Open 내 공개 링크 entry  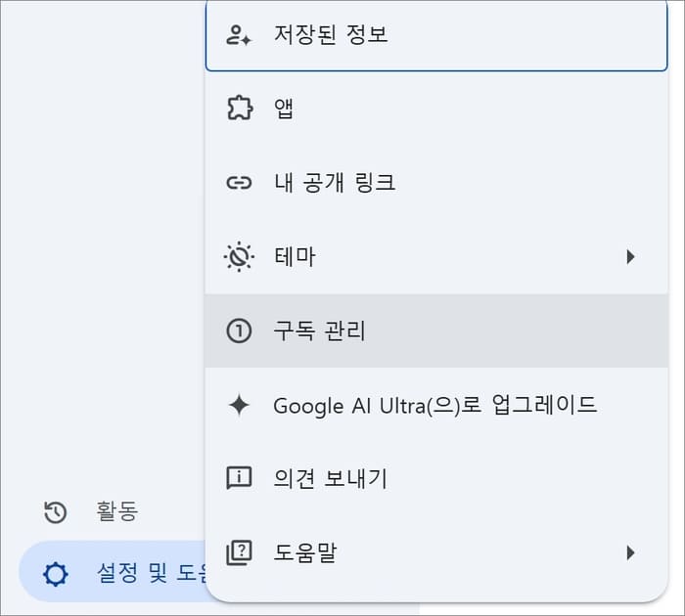point(436,183)
